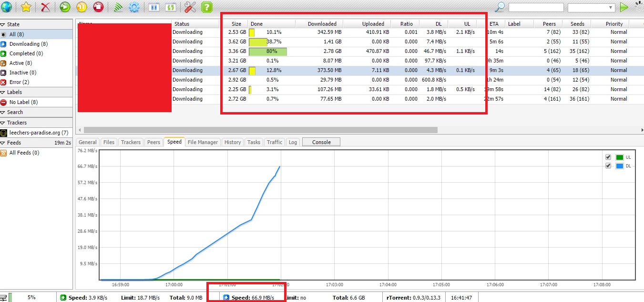Switch to the History tab
644x302 pixels.
(233, 142)
